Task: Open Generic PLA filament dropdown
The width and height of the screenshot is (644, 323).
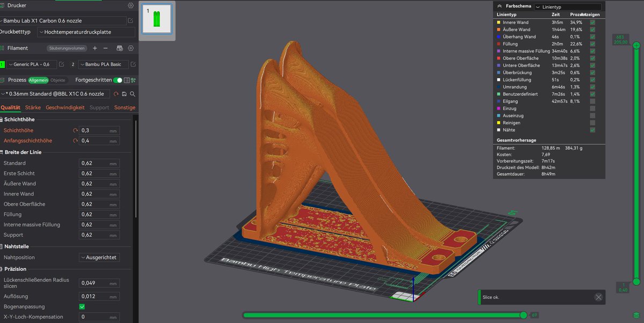Action: click(32, 64)
